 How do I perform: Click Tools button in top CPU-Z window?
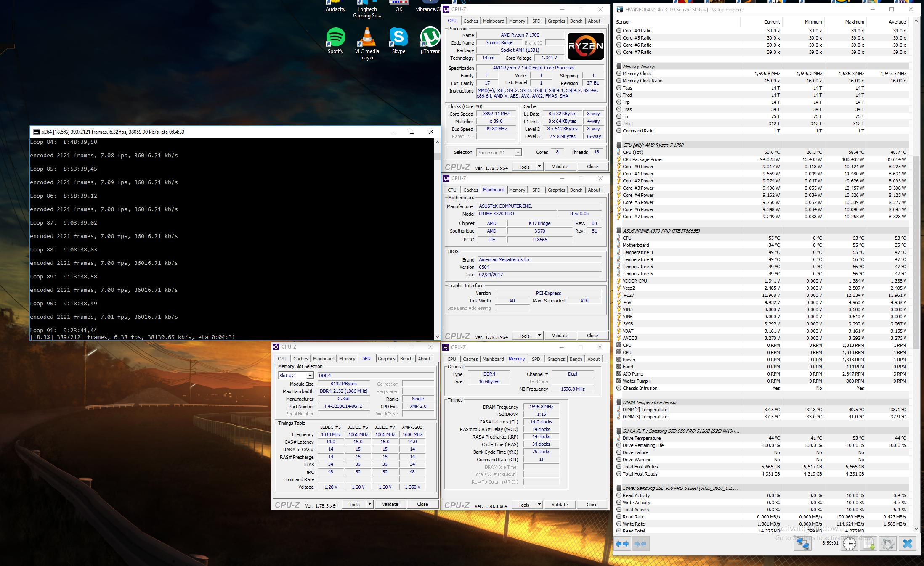(x=524, y=167)
